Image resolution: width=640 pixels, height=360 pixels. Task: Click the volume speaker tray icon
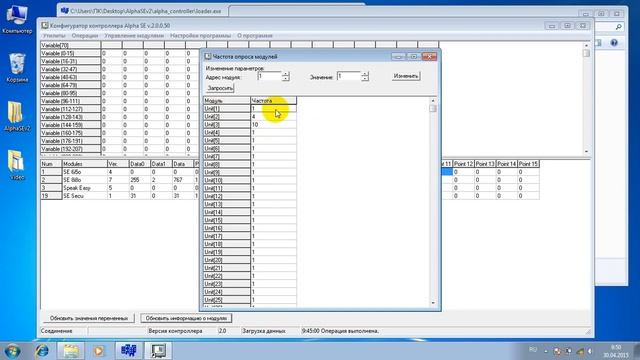click(590, 351)
